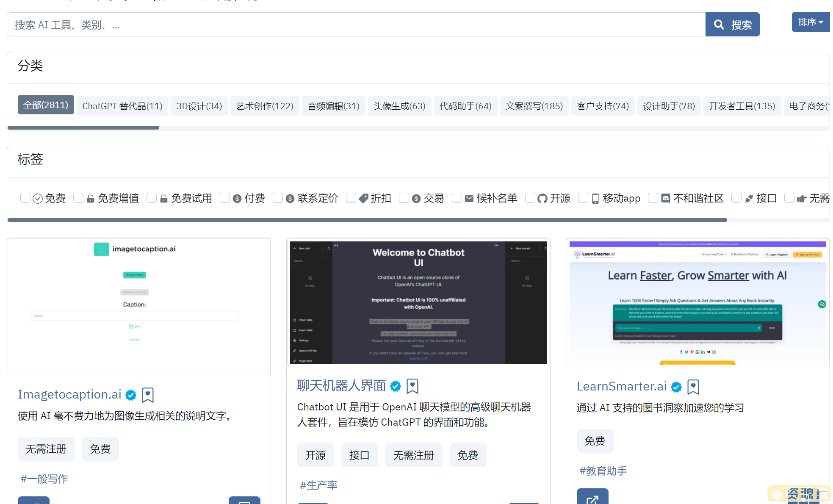Click the verified badge next to Imagetocaption.ai

click(x=131, y=395)
